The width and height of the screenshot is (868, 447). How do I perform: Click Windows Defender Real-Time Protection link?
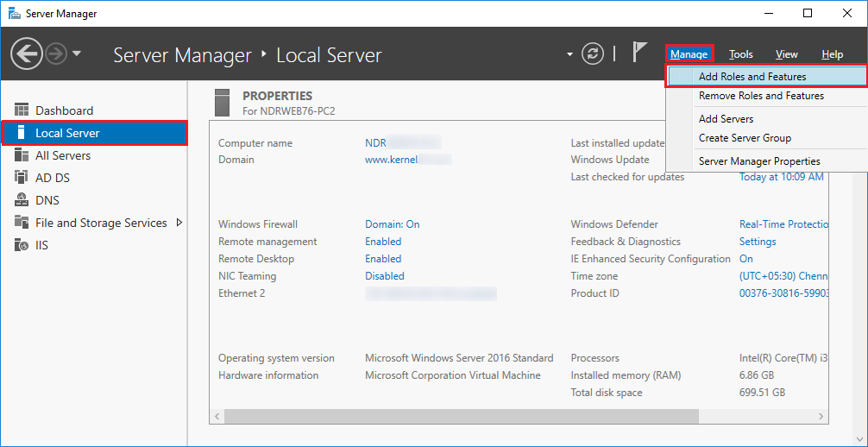(783, 224)
